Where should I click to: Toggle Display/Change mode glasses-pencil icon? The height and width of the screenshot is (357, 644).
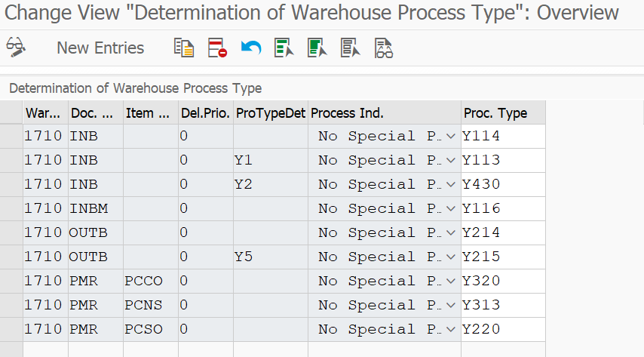coord(16,48)
